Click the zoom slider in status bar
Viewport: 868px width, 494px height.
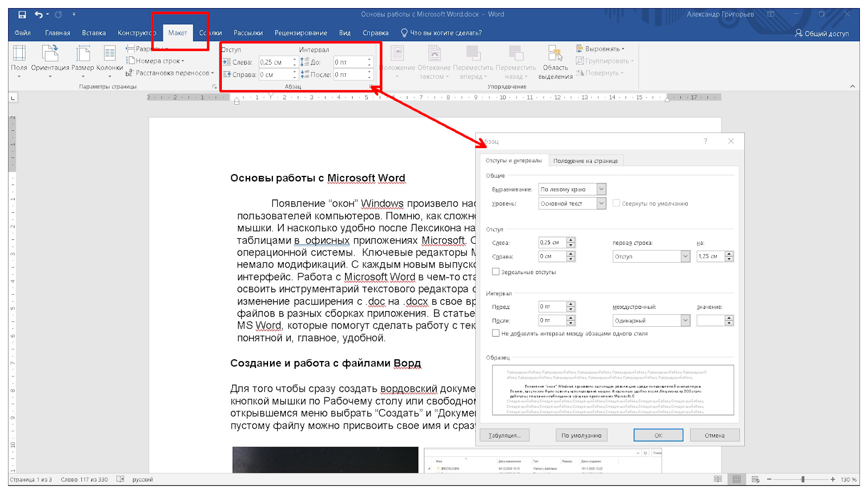coord(803,479)
